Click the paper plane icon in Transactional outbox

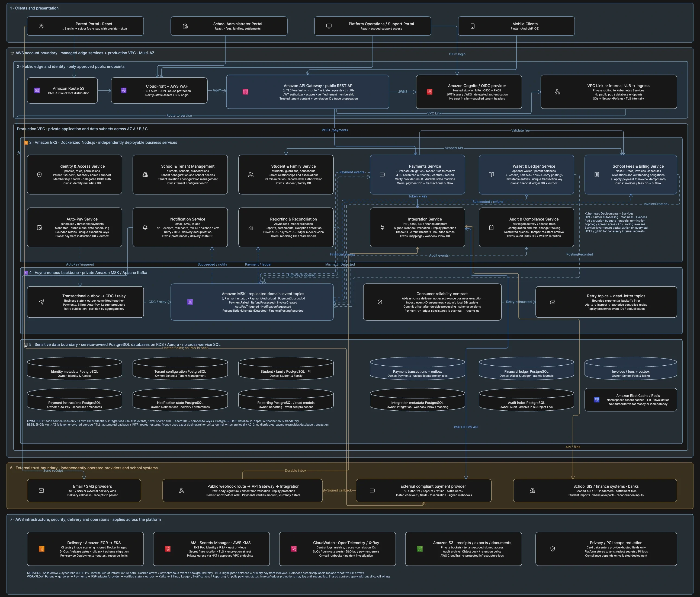click(x=41, y=302)
